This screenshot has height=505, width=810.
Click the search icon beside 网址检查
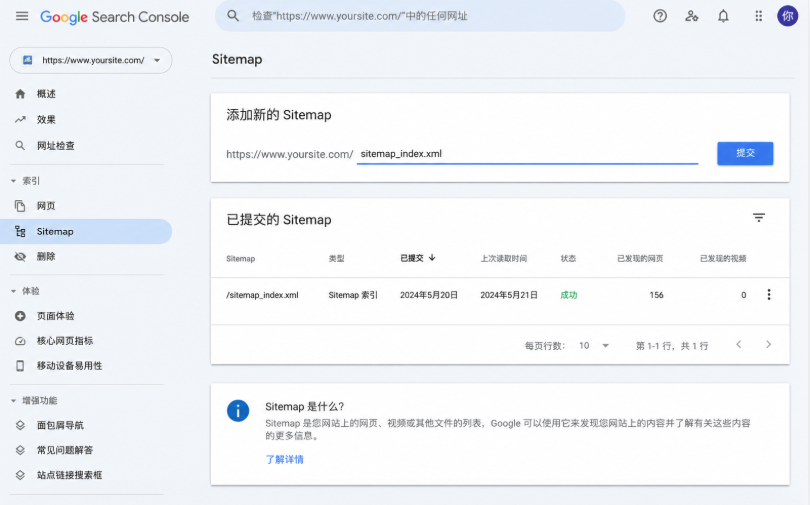[20, 146]
